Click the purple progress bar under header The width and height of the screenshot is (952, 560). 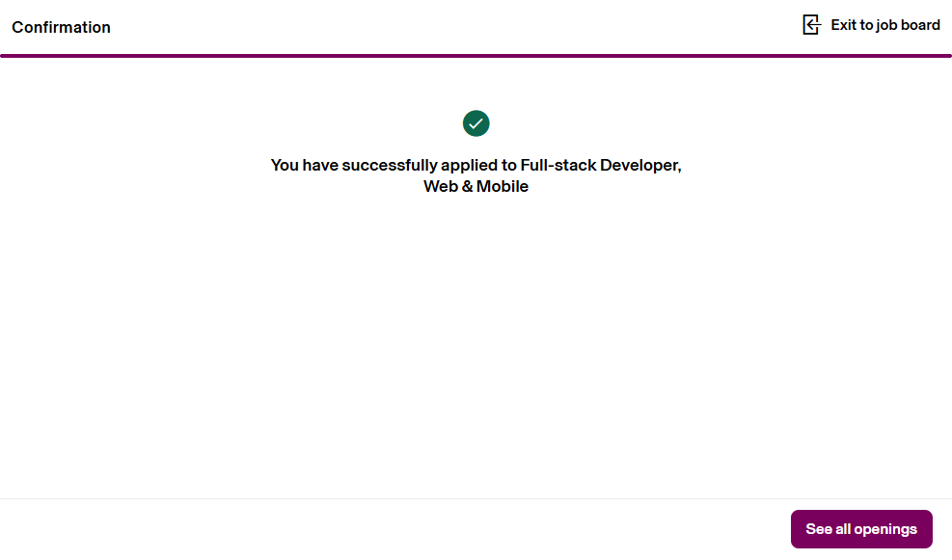[476, 56]
